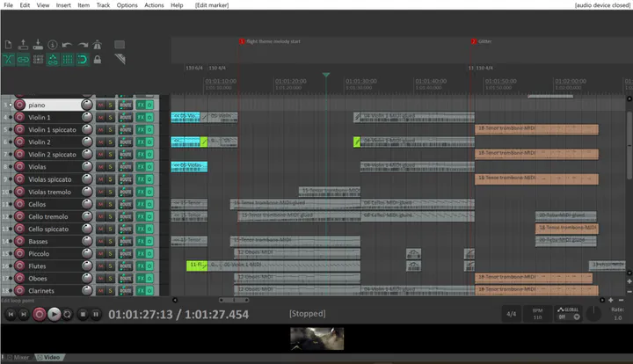Solo the Oboes track
The height and width of the screenshot is (364, 633).
coord(110,279)
